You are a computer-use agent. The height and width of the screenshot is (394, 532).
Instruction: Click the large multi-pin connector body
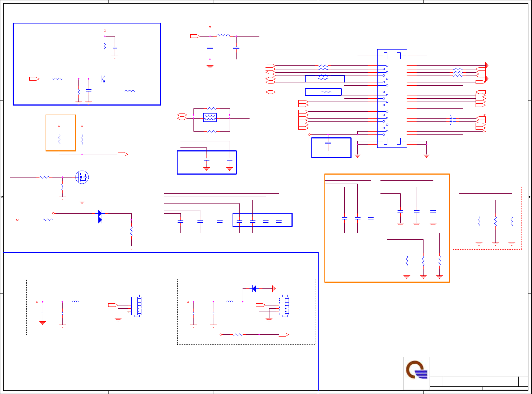[392, 98]
